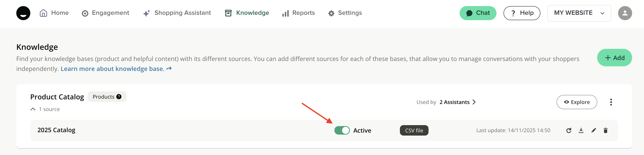Open the Reports menu
The width and height of the screenshot is (644, 155).
tap(298, 13)
